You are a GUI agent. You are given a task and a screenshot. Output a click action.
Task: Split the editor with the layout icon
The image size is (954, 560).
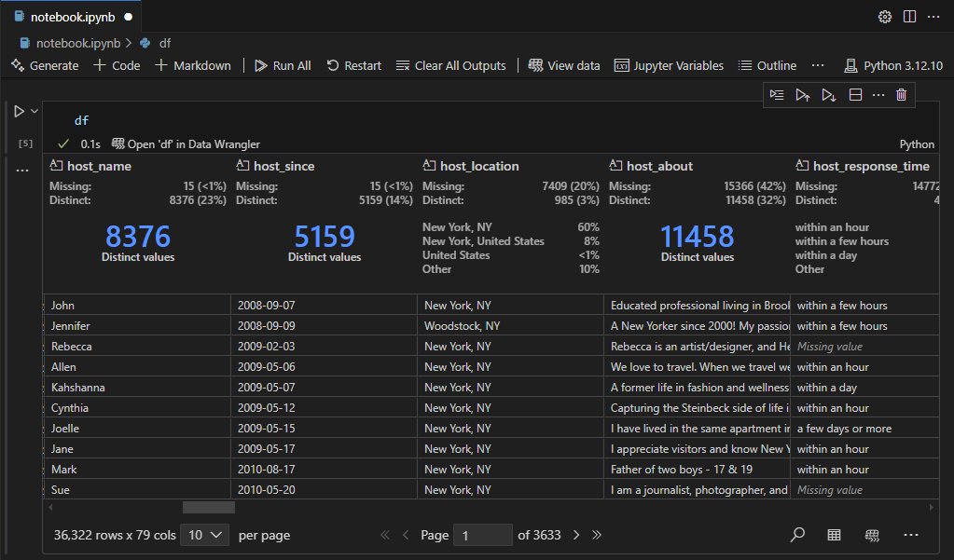coord(909,17)
